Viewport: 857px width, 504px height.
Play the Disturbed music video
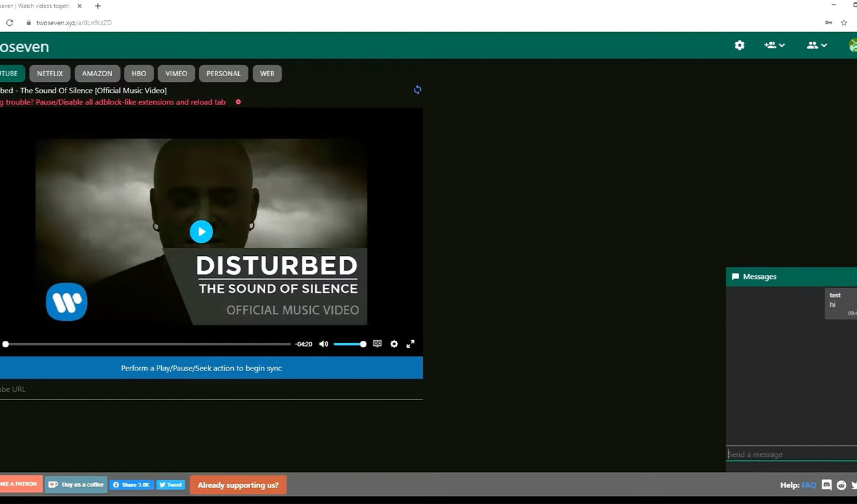pos(202,232)
